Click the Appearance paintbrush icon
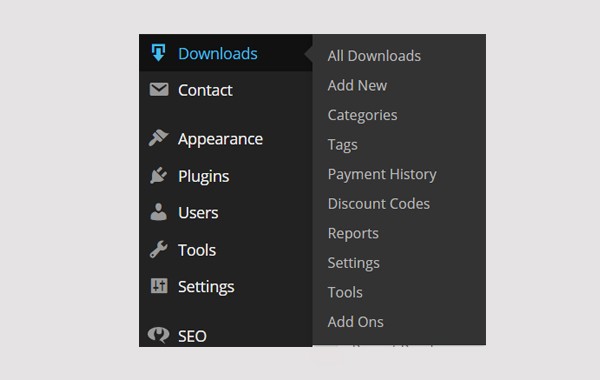Image resolution: width=600 pixels, height=380 pixels. pos(158,138)
